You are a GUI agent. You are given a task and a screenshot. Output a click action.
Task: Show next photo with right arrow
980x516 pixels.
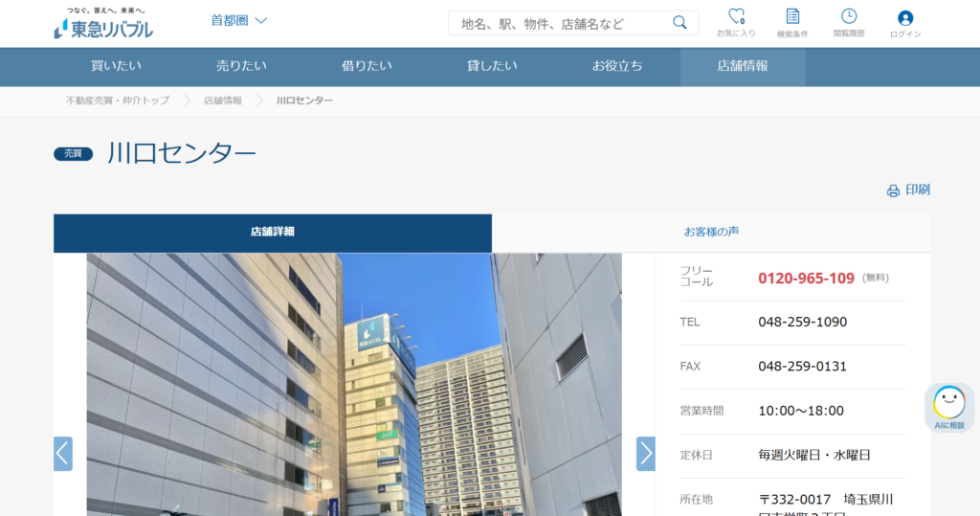point(646,454)
